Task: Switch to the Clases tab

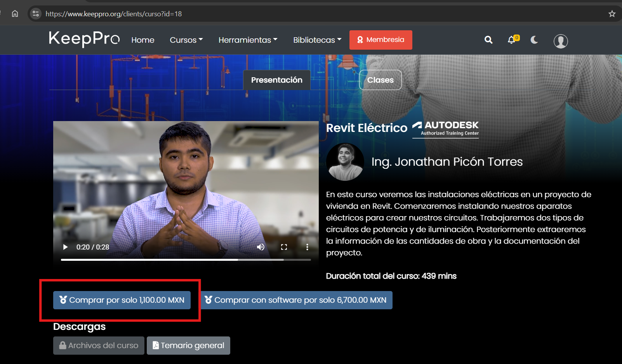Action: [380, 80]
